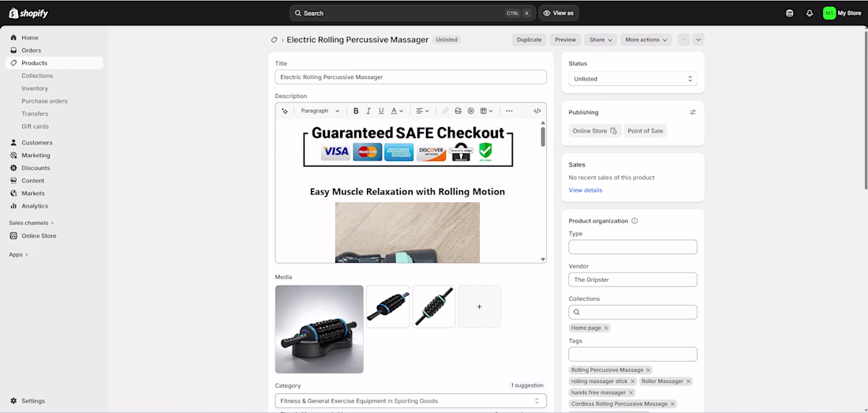Expand the Sales channels section
The width and height of the screenshot is (868, 413).
tap(32, 223)
